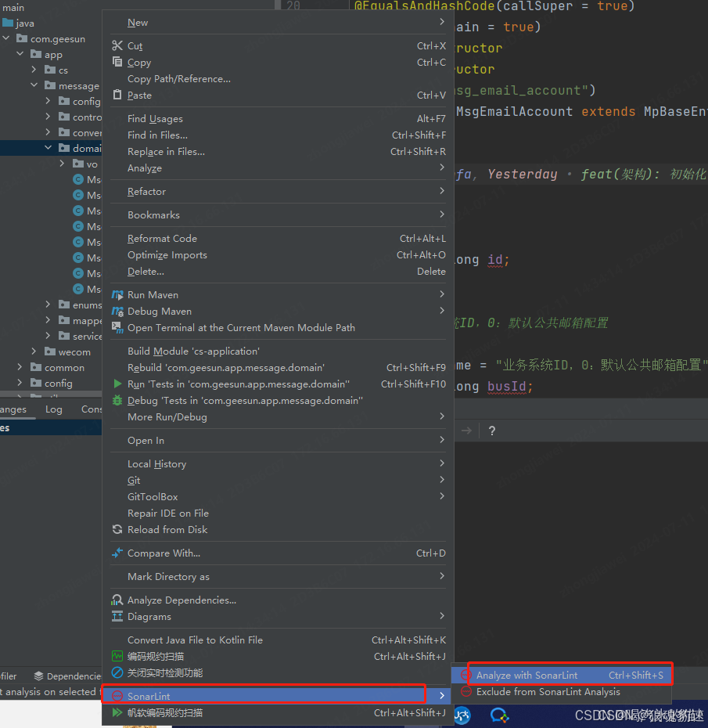Expand the vo folder node
The height and width of the screenshot is (728, 708).
click(x=62, y=164)
